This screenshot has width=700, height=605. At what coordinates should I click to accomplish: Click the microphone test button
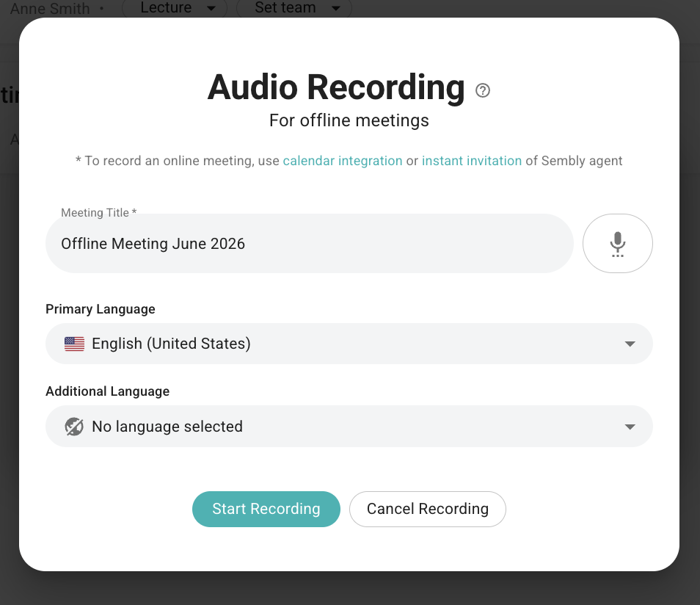tap(617, 244)
